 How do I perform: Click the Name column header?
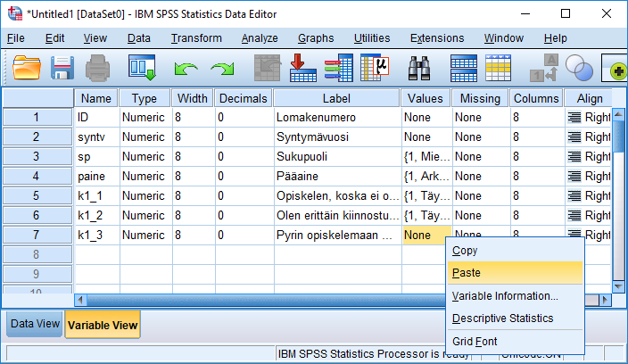95,98
